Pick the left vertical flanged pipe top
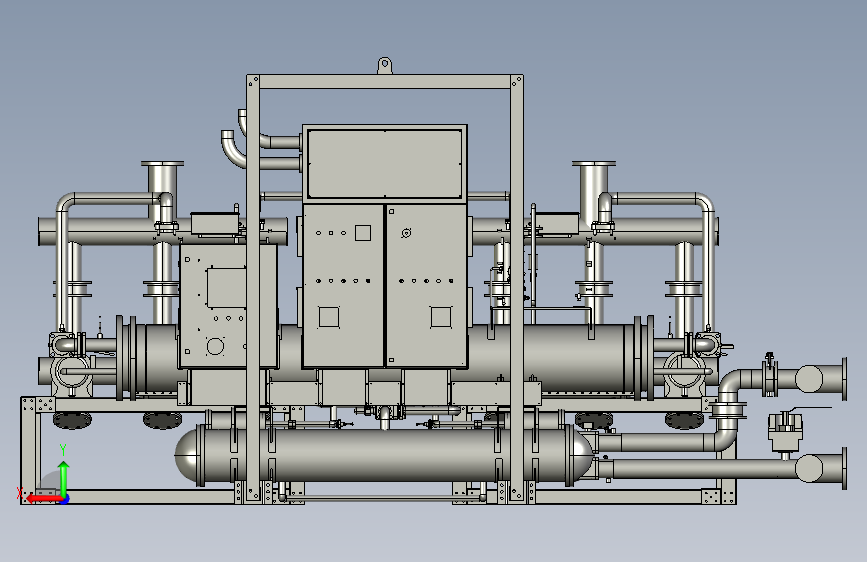 tap(163, 164)
